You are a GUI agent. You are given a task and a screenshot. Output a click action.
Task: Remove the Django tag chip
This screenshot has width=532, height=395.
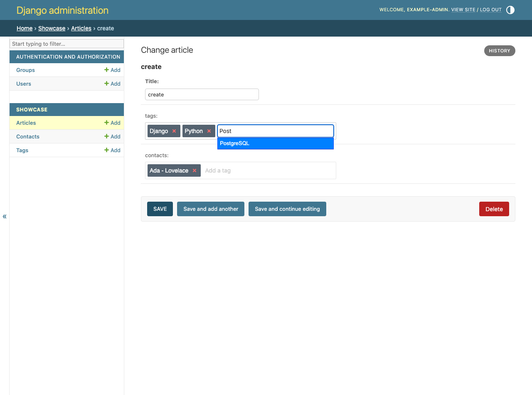click(x=174, y=131)
